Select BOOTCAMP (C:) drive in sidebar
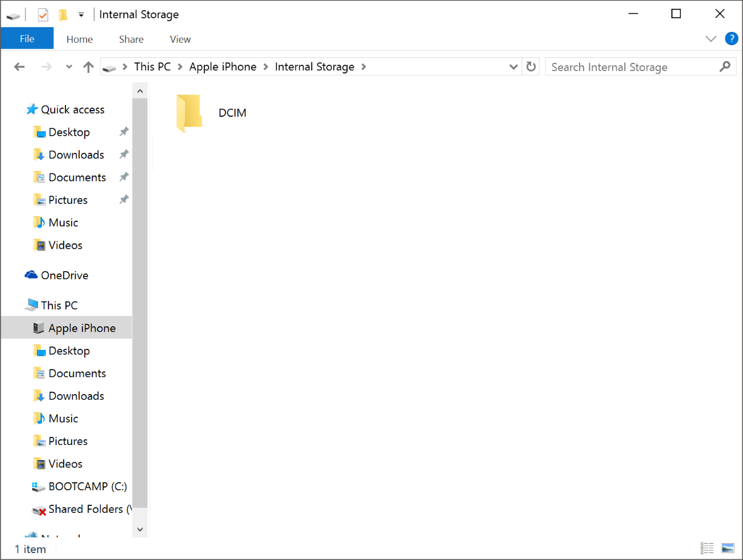Viewport: 743px width, 560px height. pyautogui.click(x=87, y=486)
